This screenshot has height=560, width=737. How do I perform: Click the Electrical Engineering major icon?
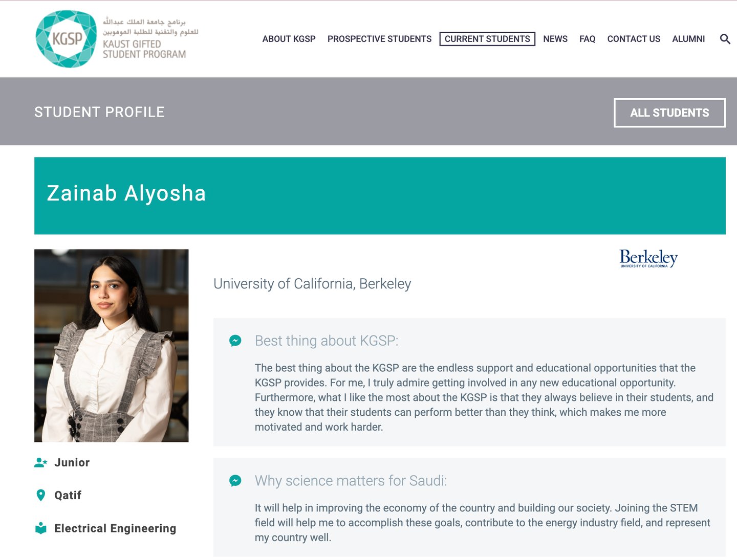click(x=41, y=528)
